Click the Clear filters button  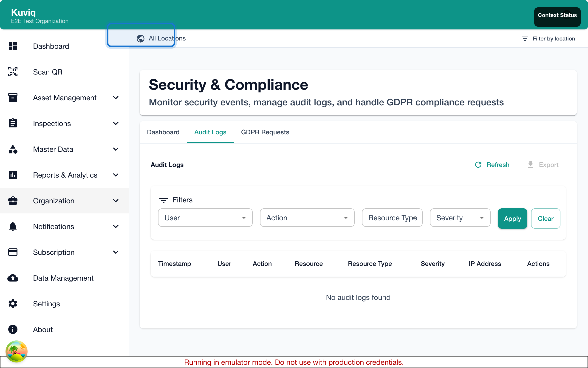click(546, 218)
